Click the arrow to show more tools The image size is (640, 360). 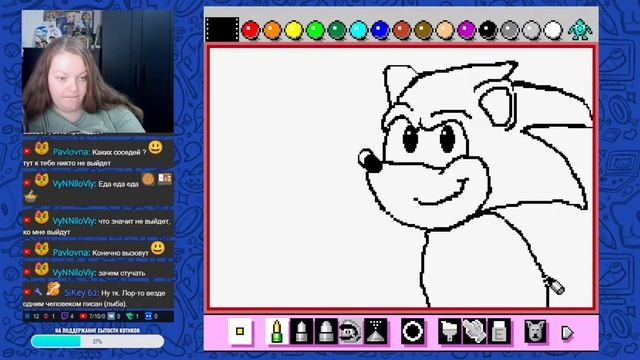point(567,333)
